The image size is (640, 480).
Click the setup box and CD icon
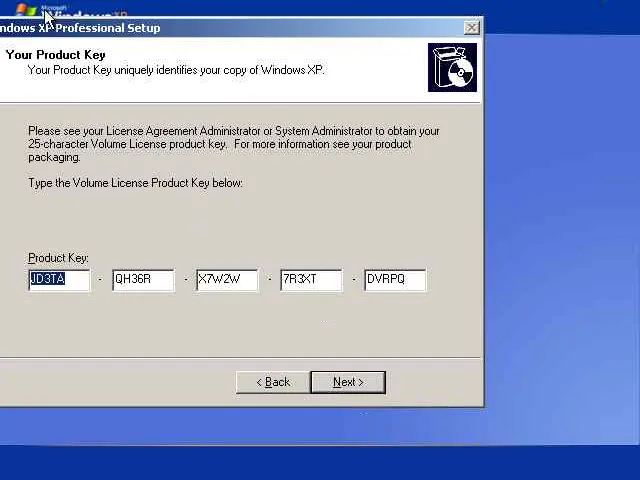pyautogui.click(x=452, y=67)
